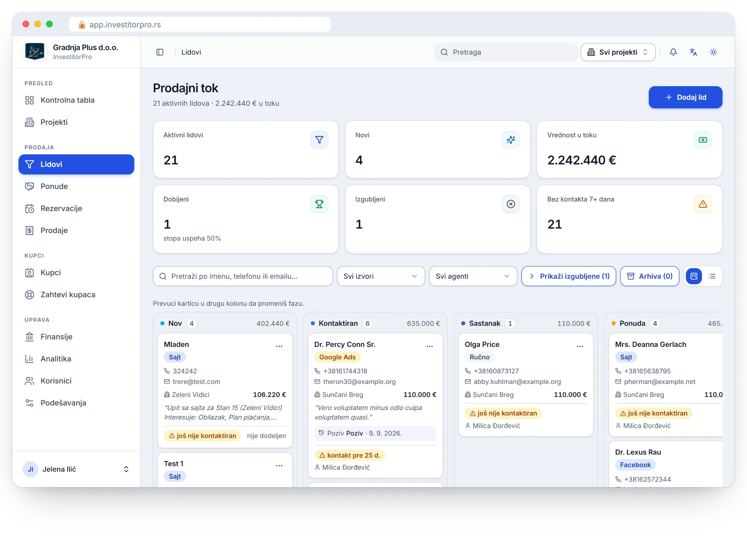Click the JI user avatar
747x560 pixels.
31,469
